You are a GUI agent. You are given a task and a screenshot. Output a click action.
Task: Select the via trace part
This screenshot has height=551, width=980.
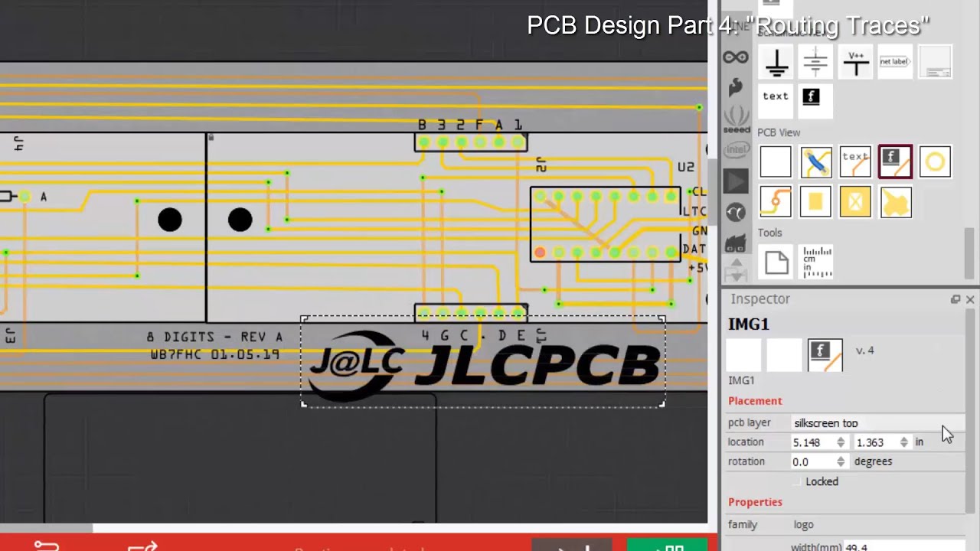(x=776, y=202)
